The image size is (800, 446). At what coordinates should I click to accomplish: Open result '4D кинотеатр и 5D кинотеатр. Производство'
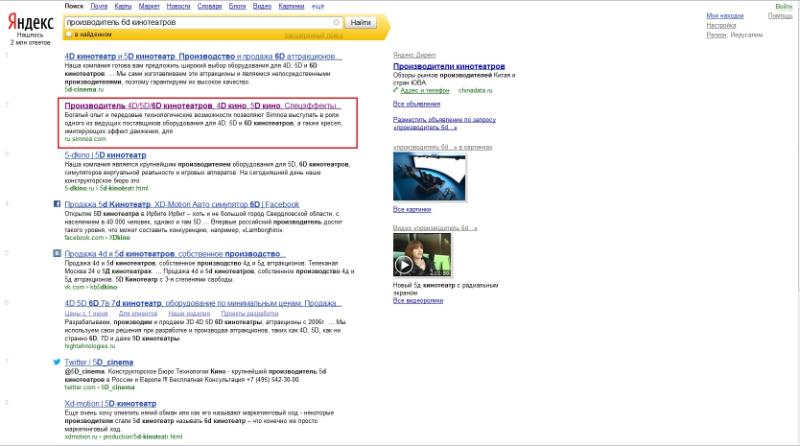tap(203, 56)
